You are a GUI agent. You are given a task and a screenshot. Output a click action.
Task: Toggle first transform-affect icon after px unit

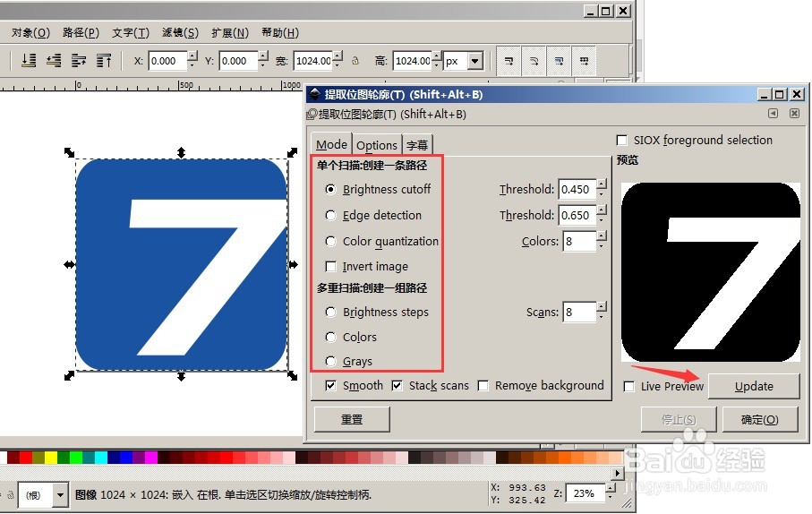[509, 61]
